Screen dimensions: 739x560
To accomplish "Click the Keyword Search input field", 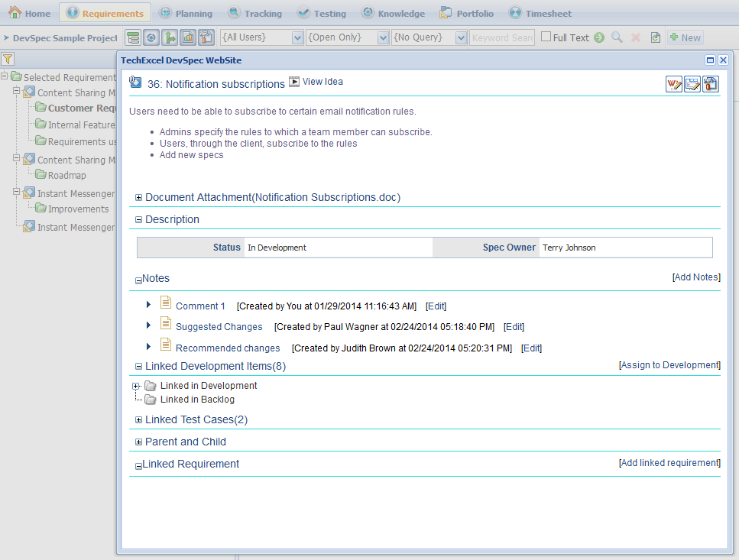I will click(x=502, y=37).
